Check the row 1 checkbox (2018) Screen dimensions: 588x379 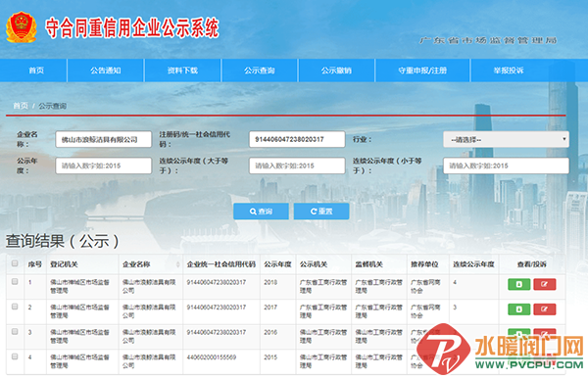coord(15,281)
